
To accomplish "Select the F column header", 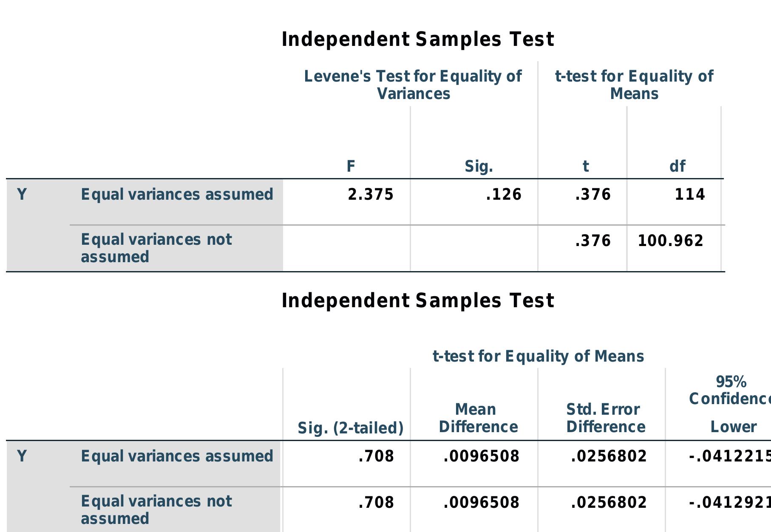I will (x=351, y=166).
